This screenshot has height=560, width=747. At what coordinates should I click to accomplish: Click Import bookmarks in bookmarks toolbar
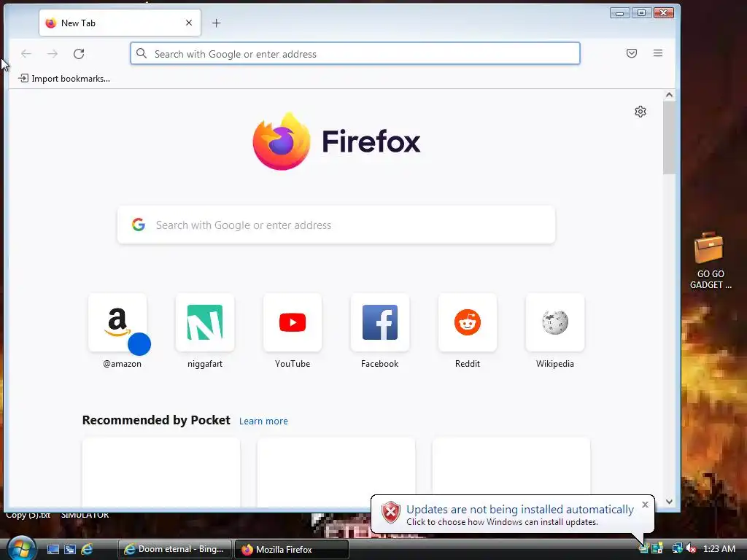[64, 79]
